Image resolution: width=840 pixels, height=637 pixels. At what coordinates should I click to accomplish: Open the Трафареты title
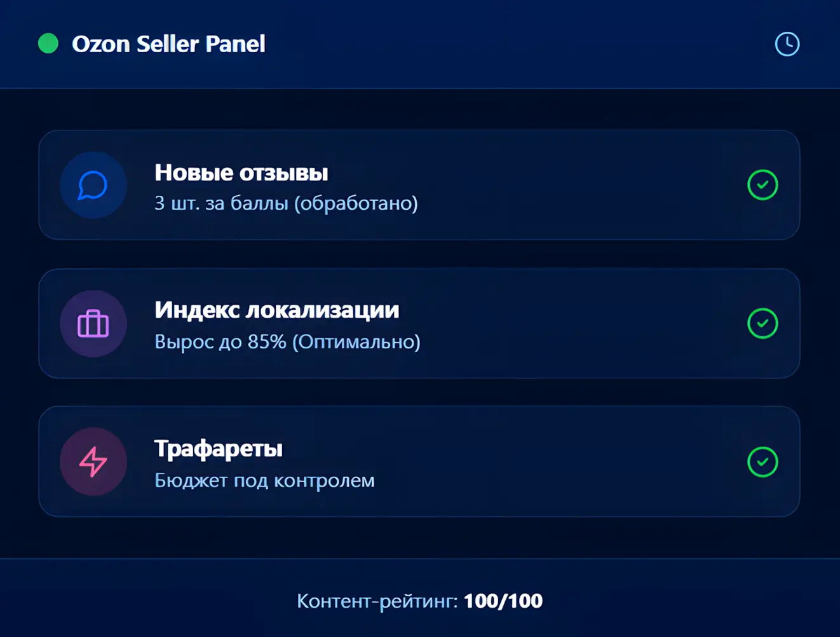tap(219, 449)
